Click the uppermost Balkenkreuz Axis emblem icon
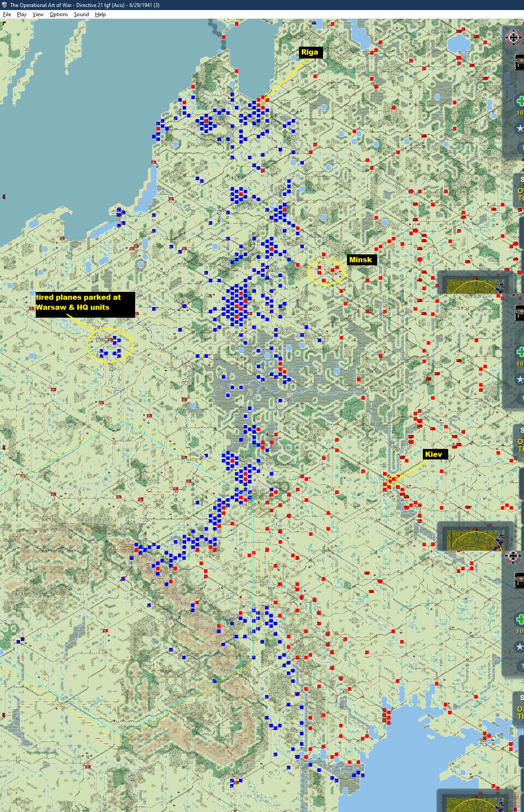 pyautogui.click(x=514, y=38)
